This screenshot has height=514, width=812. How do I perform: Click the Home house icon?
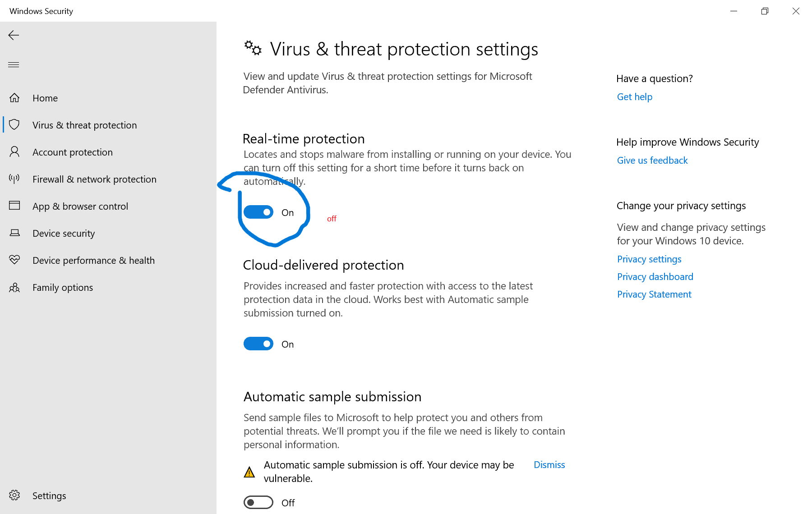point(14,98)
